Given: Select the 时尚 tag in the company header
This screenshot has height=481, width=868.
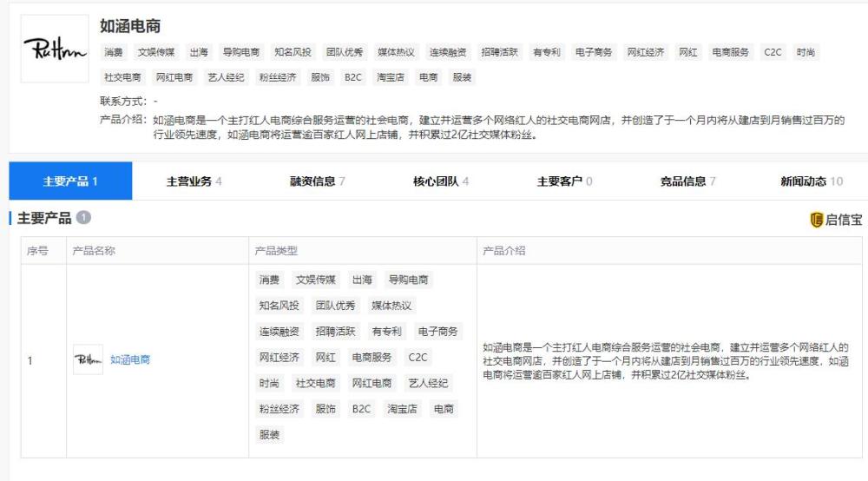Looking at the screenshot, I should coord(806,52).
